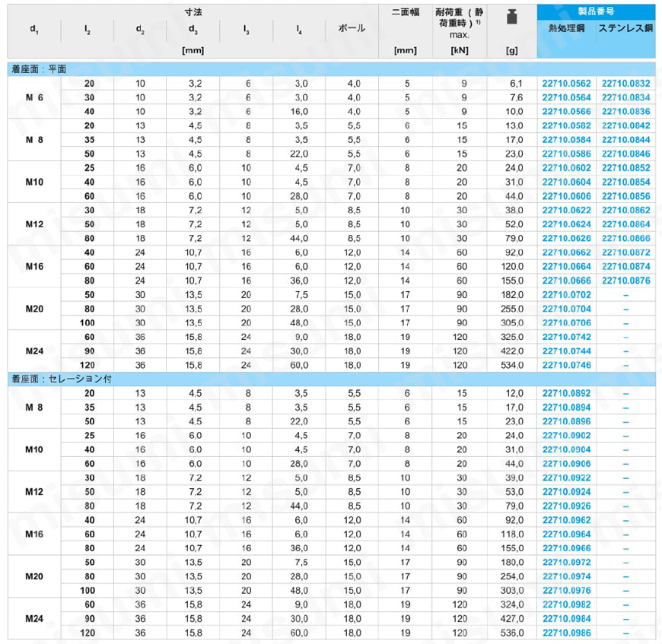Open part number 22710.0664

pyautogui.click(x=567, y=267)
